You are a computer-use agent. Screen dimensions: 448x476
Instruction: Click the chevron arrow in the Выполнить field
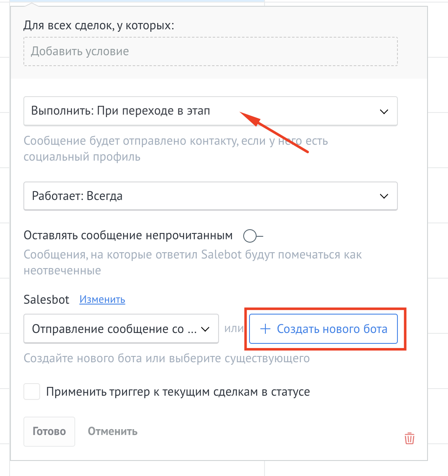[x=383, y=112]
